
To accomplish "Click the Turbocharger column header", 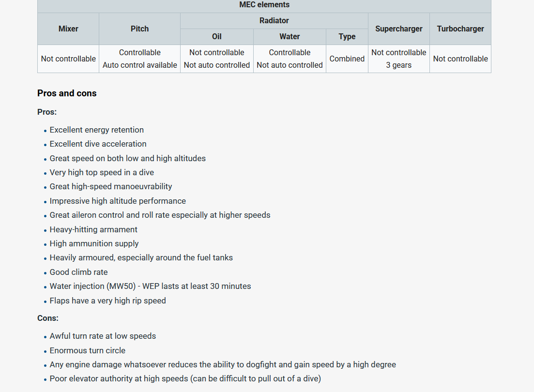I will 460,29.
